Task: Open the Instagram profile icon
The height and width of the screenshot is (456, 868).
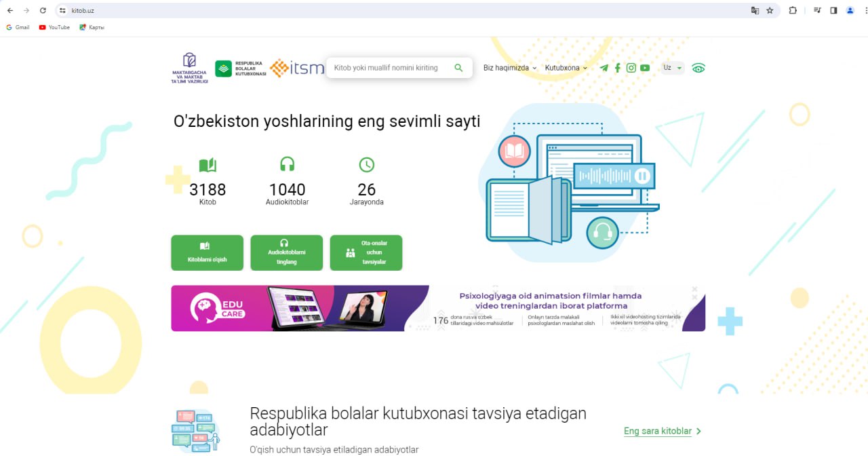Action: (631, 68)
